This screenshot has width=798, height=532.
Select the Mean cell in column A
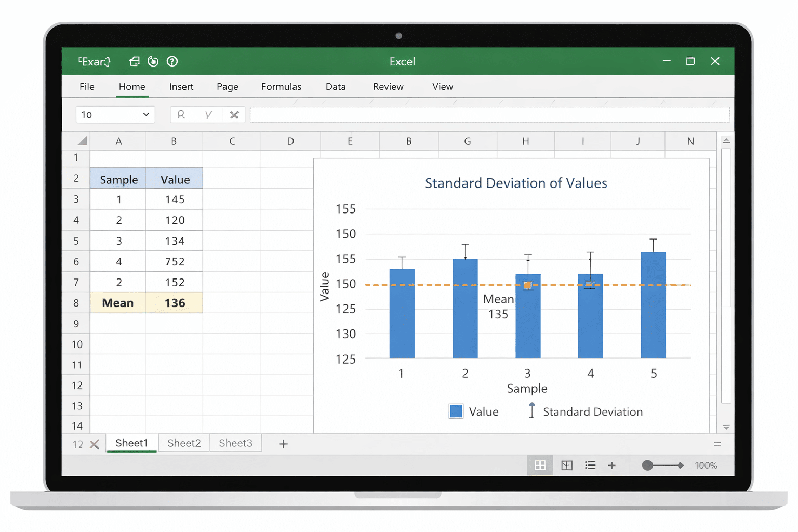pyautogui.click(x=117, y=302)
